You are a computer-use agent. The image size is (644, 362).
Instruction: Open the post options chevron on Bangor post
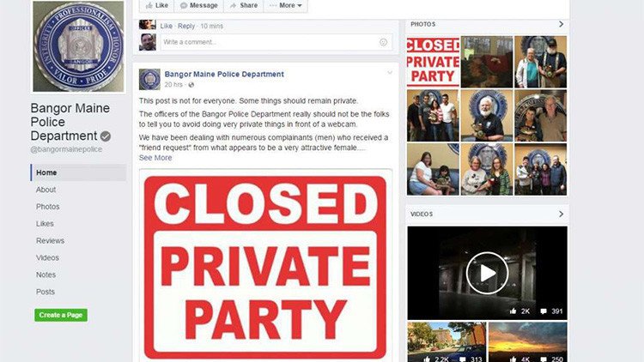click(390, 73)
